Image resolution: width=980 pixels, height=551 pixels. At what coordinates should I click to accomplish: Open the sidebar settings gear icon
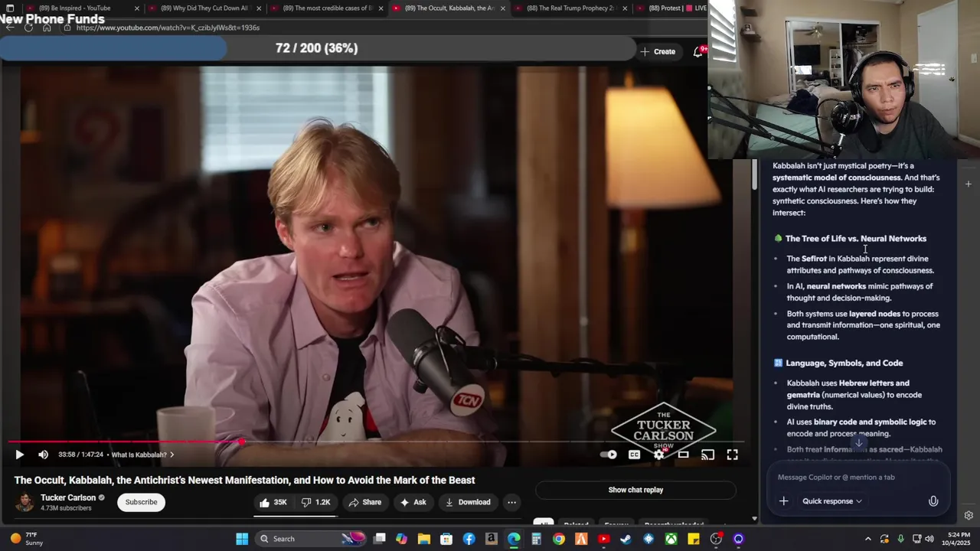click(969, 515)
